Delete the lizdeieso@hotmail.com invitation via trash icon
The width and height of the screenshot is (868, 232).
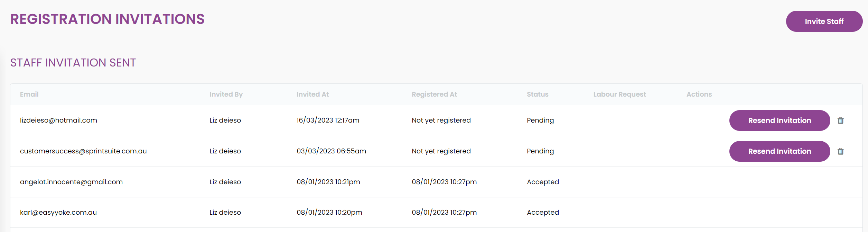(841, 121)
